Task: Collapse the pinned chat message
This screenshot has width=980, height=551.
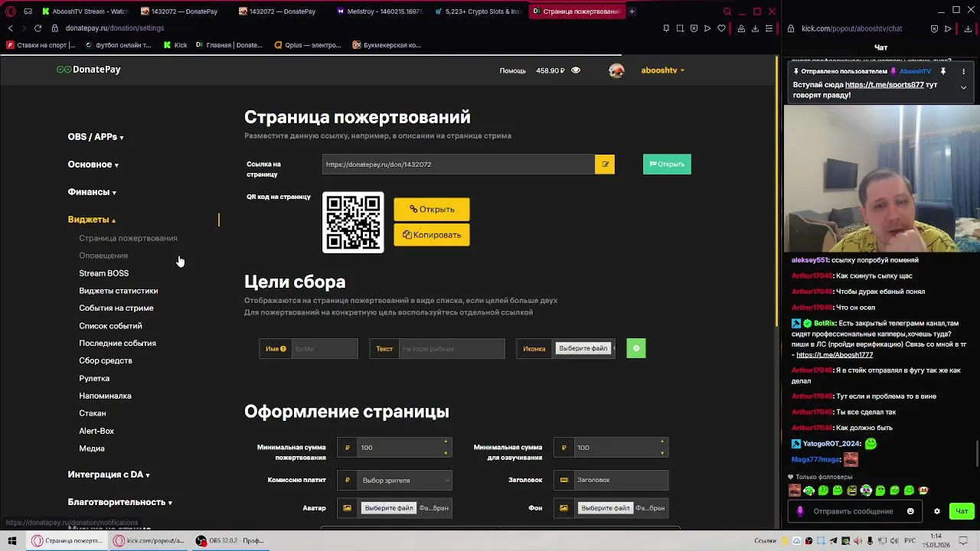Action: pos(964,88)
